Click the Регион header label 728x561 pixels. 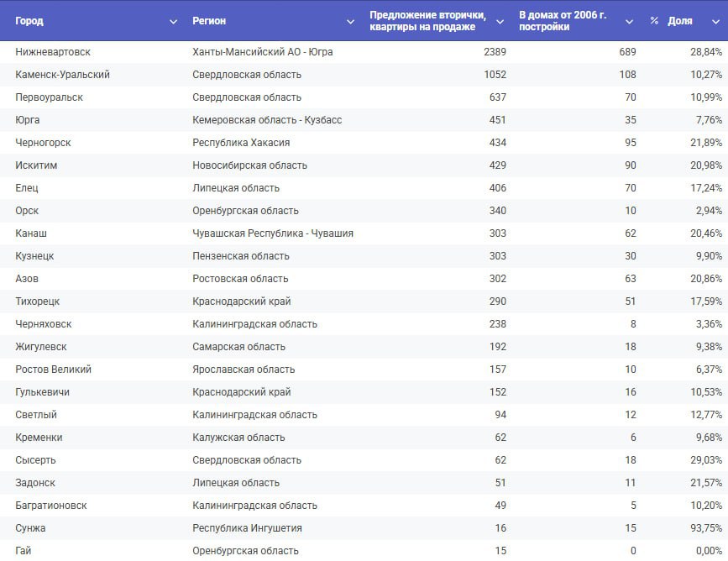point(209,21)
